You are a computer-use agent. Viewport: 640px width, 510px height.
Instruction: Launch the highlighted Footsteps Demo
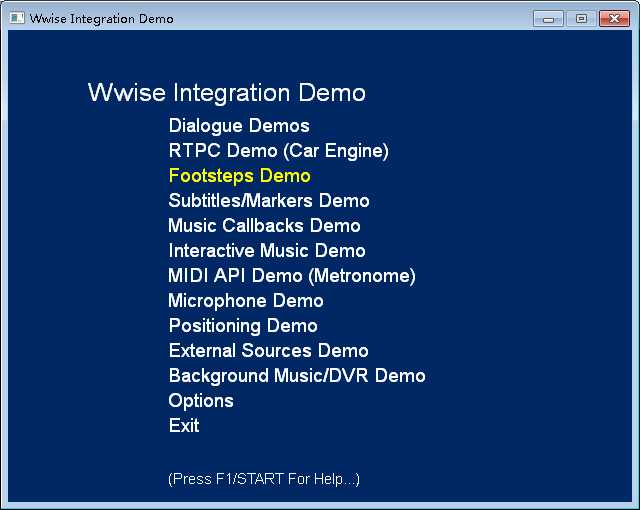(x=240, y=176)
